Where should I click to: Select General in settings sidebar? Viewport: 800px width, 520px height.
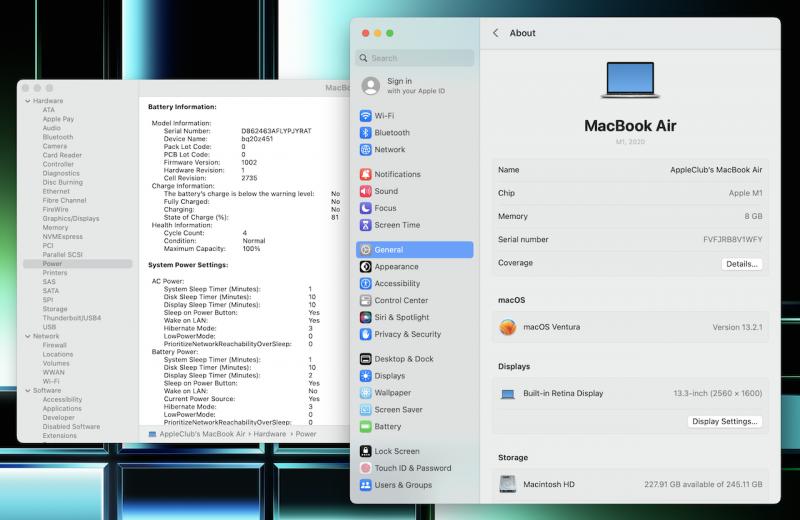click(x=415, y=250)
